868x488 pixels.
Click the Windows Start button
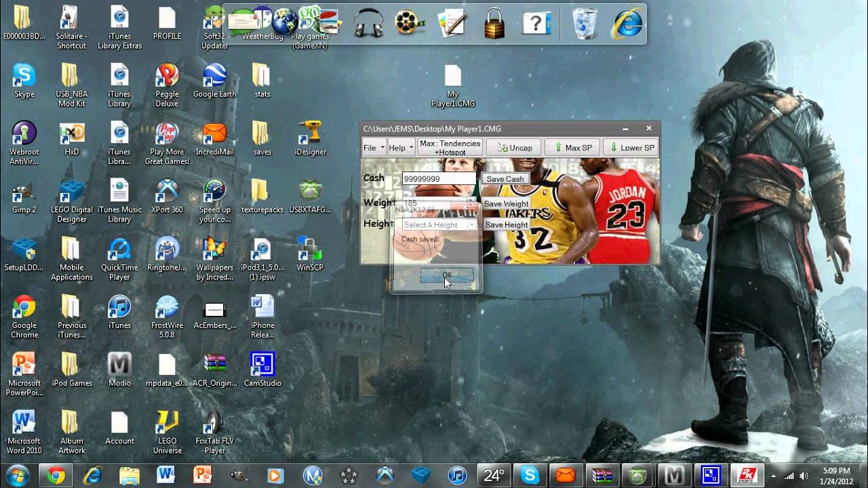pos(16,475)
